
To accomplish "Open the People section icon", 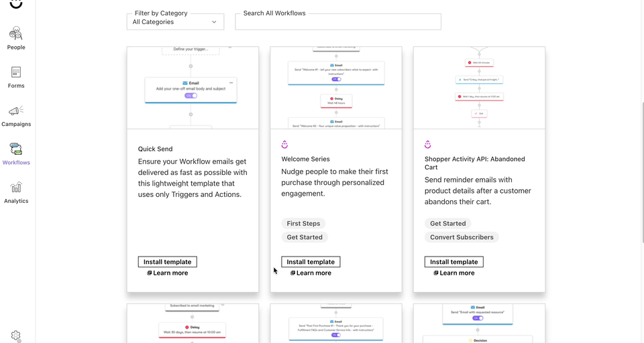I will pyautogui.click(x=16, y=33).
